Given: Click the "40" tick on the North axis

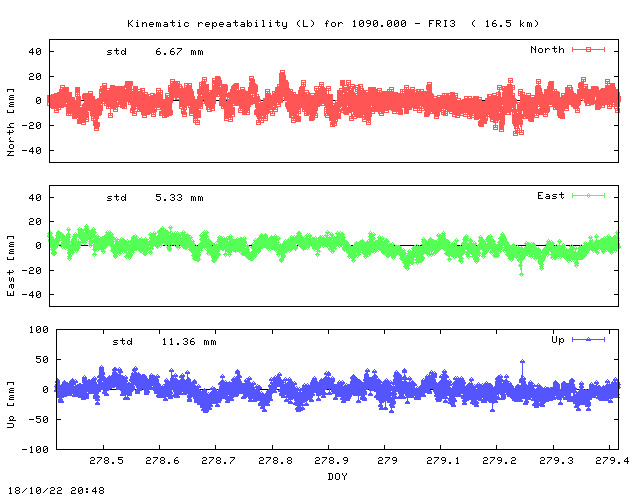Looking at the screenshot, I should coord(35,52).
